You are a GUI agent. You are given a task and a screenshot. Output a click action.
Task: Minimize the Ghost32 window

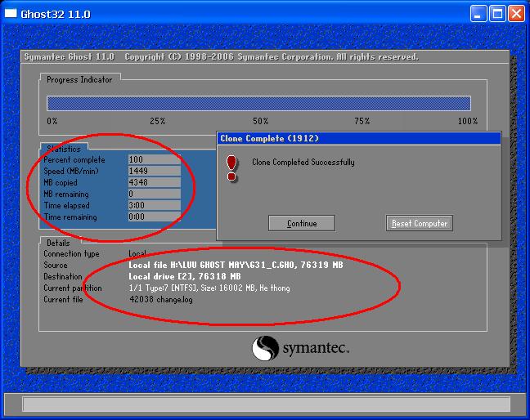pos(479,14)
